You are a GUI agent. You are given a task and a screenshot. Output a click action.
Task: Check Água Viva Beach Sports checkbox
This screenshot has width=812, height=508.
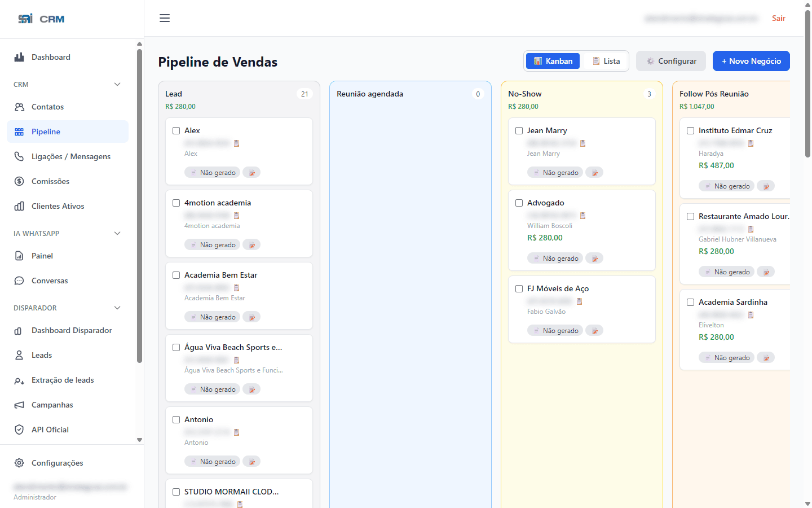[x=176, y=347]
